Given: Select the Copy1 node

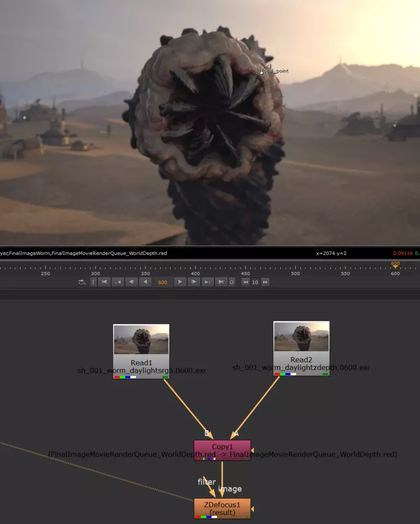Looking at the screenshot, I should click(223, 450).
